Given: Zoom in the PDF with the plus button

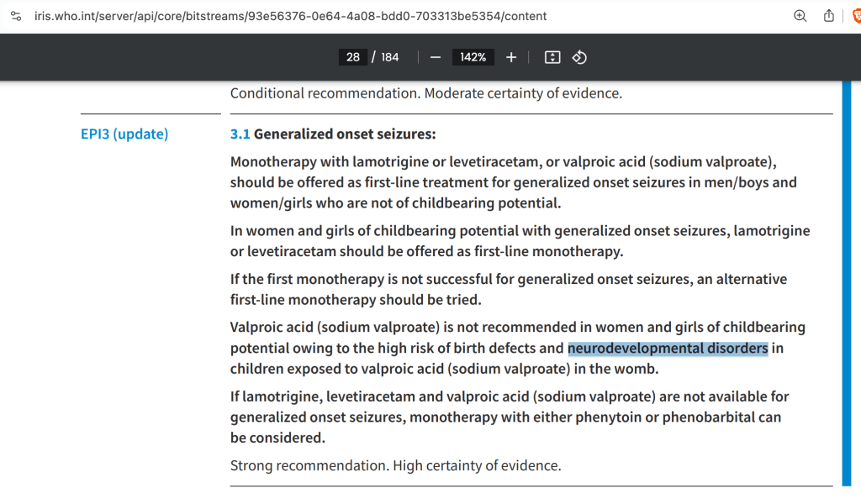Looking at the screenshot, I should (x=511, y=57).
